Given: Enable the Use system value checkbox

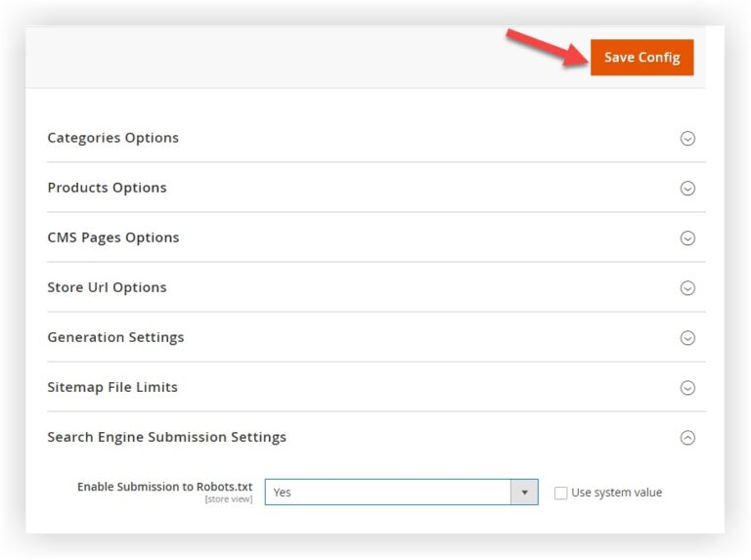Looking at the screenshot, I should (x=560, y=493).
